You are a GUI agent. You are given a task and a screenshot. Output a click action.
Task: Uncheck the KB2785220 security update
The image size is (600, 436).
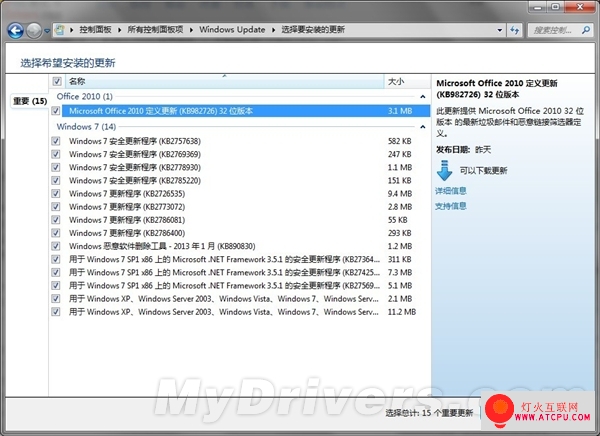pyautogui.click(x=56, y=180)
